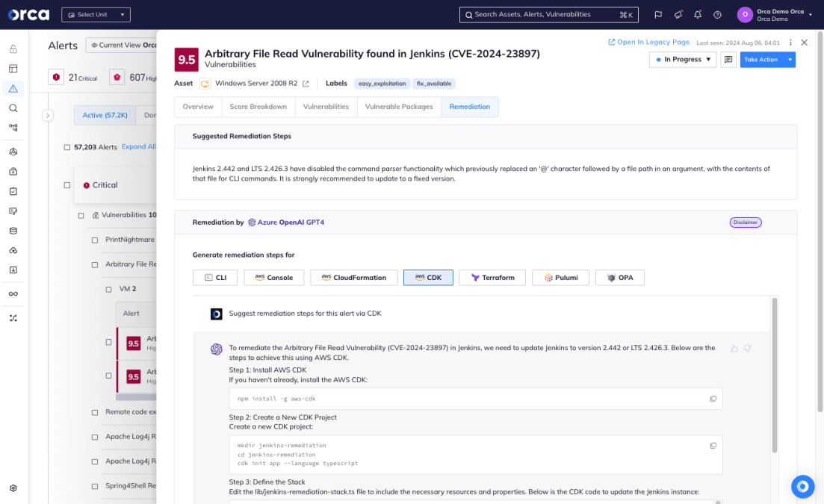This screenshot has width=824, height=504.
Task: Toggle the 57,203 Alerts select-all checkbox
Action: (66, 148)
